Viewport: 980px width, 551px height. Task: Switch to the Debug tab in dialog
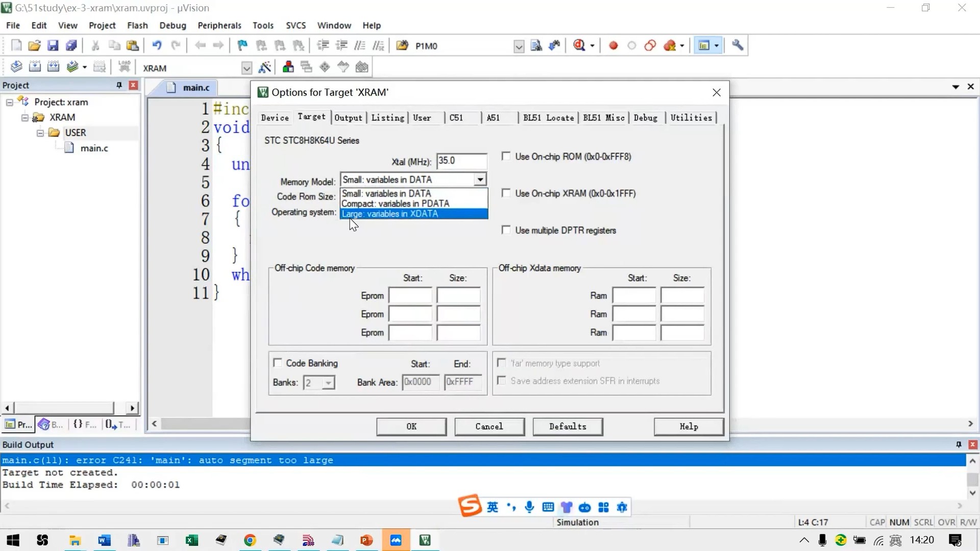coord(645,118)
